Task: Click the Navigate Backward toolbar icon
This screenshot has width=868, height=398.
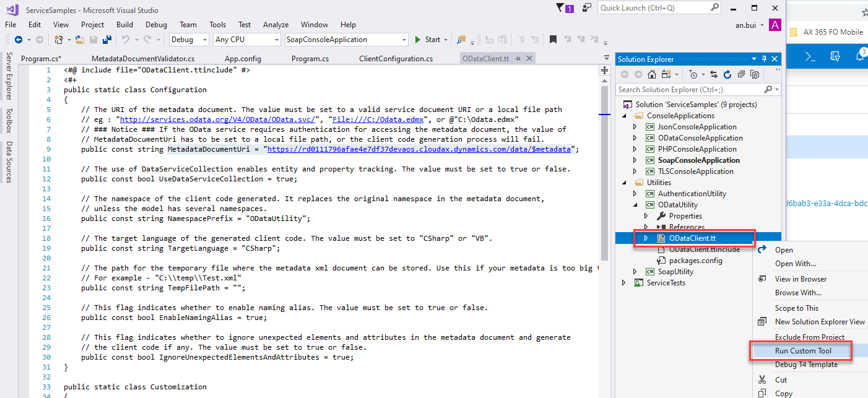Action: [18, 40]
